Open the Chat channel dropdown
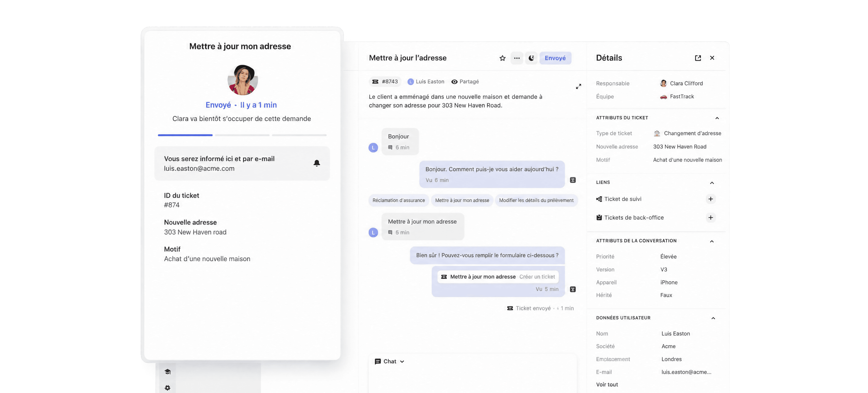The height and width of the screenshot is (393, 868). (390, 361)
